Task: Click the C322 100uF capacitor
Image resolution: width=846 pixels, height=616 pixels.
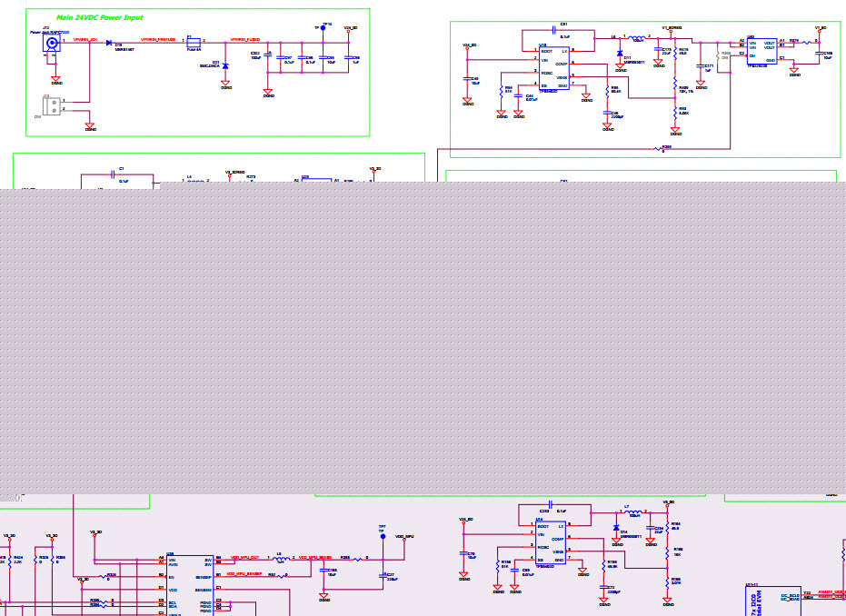Action: pyautogui.click(x=267, y=55)
